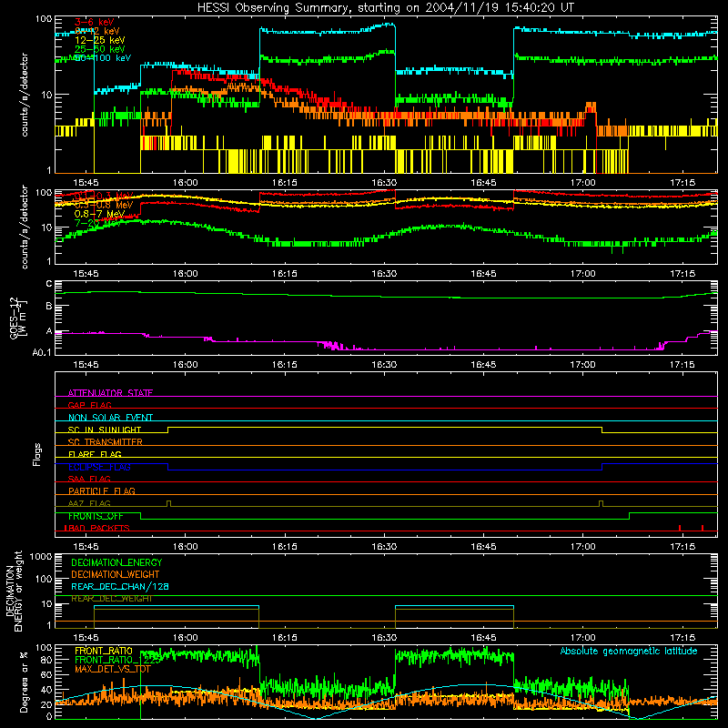
Task: Click the GOES-12 W m-2 axis label
Action: (x=17, y=318)
